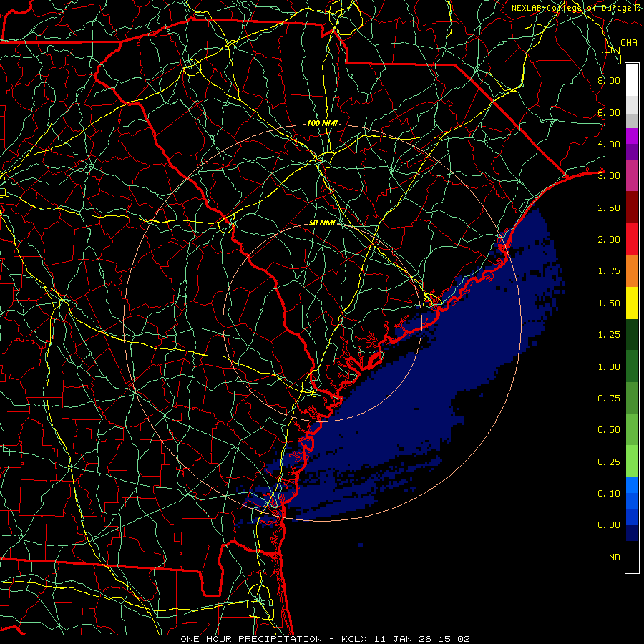Click the 1.25 legend value
This screenshot has height=644, width=644.
click(x=609, y=335)
